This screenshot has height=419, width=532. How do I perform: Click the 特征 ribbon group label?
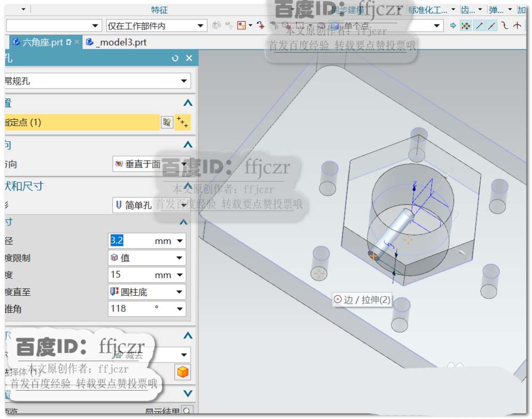[x=160, y=10]
